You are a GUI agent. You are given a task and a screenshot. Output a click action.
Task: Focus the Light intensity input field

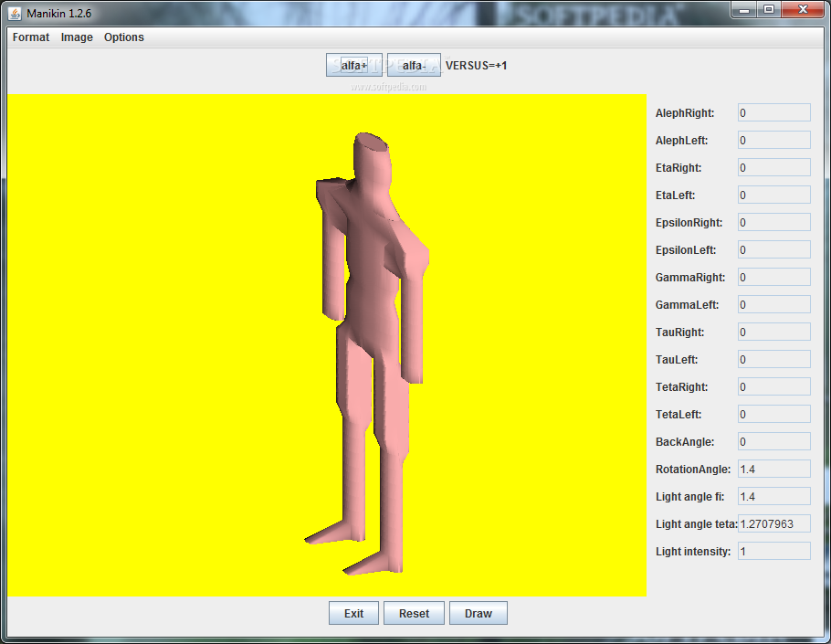pos(774,551)
